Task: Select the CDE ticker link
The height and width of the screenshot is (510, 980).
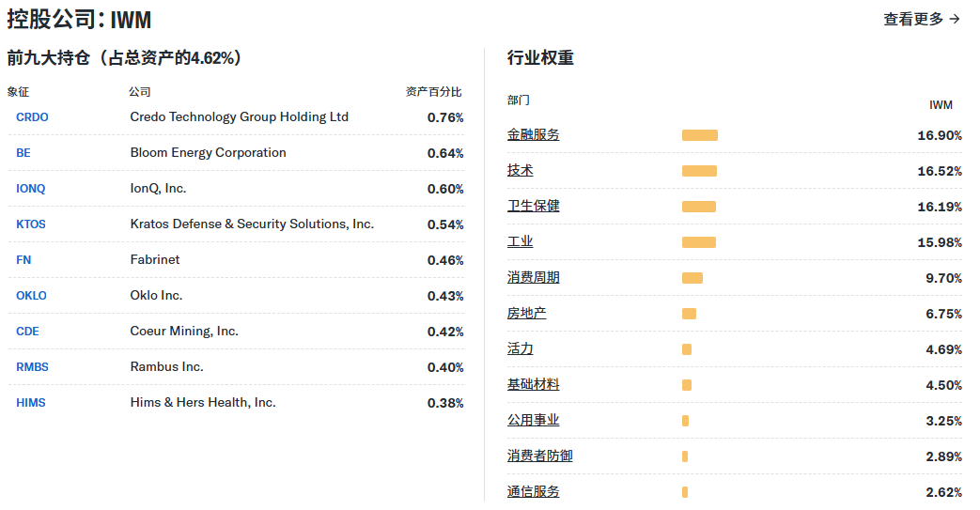Action: [27, 332]
